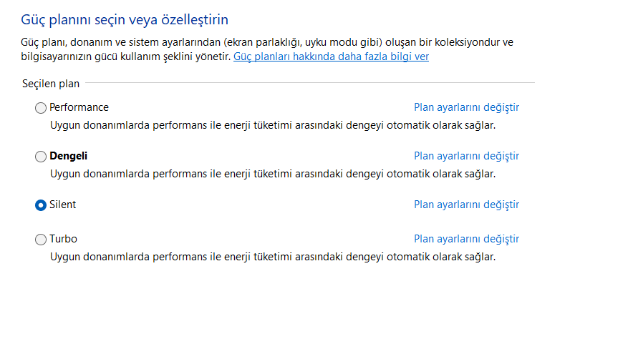Click Turbo's 'Plan ayarlarını değiştir' link
Image resolution: width=628 pixels, height=364 pixels.
point(466,239)
